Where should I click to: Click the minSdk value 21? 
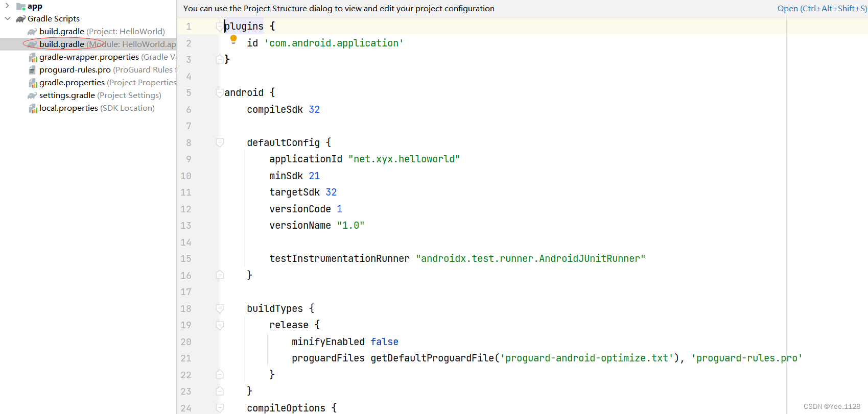pyautogui.click(x=314, y=176)
